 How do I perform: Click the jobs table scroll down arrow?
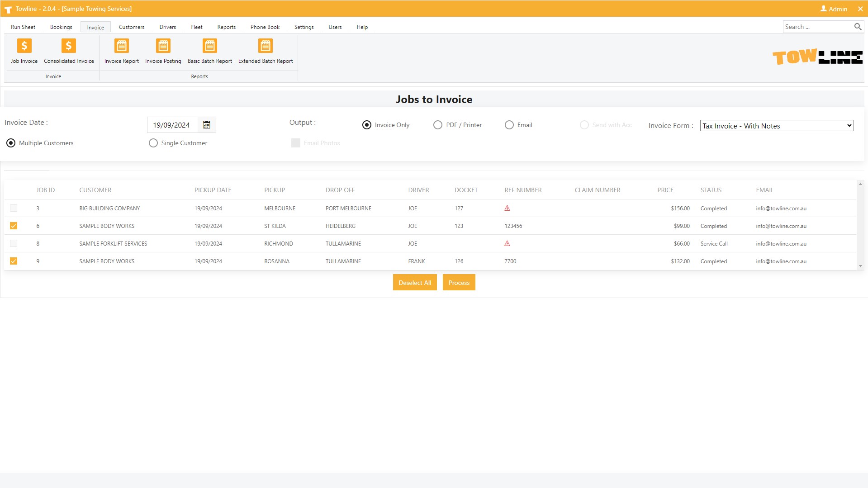(860, 266)
